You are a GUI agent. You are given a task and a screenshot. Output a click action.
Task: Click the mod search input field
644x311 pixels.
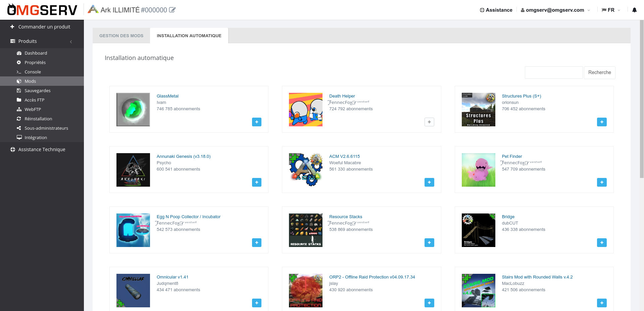tap(554, 72)
